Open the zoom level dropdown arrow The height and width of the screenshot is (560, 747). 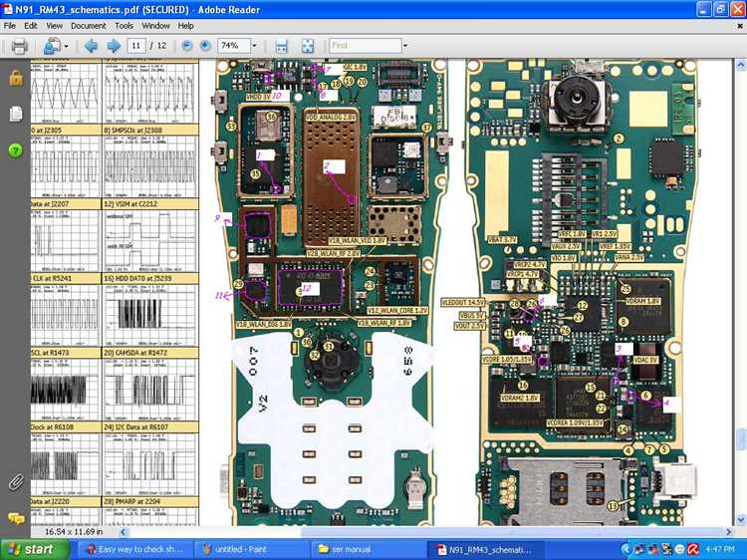[x=254, y=46]
